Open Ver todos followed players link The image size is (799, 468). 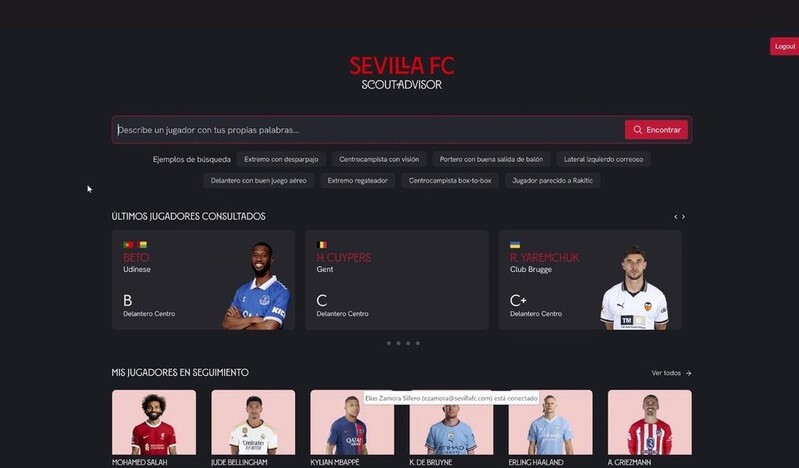pos(671,373)
